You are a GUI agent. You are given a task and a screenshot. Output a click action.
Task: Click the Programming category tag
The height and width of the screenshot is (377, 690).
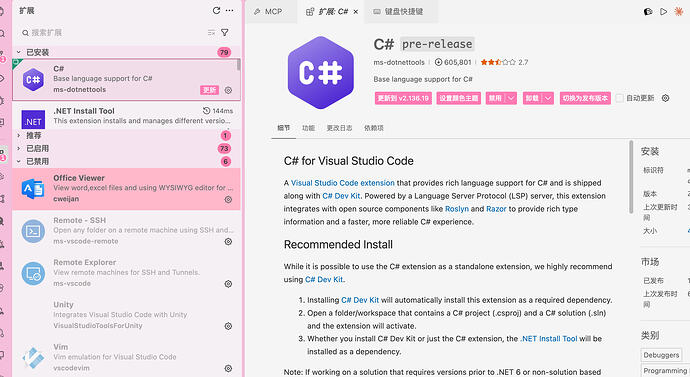coord(665,370)
